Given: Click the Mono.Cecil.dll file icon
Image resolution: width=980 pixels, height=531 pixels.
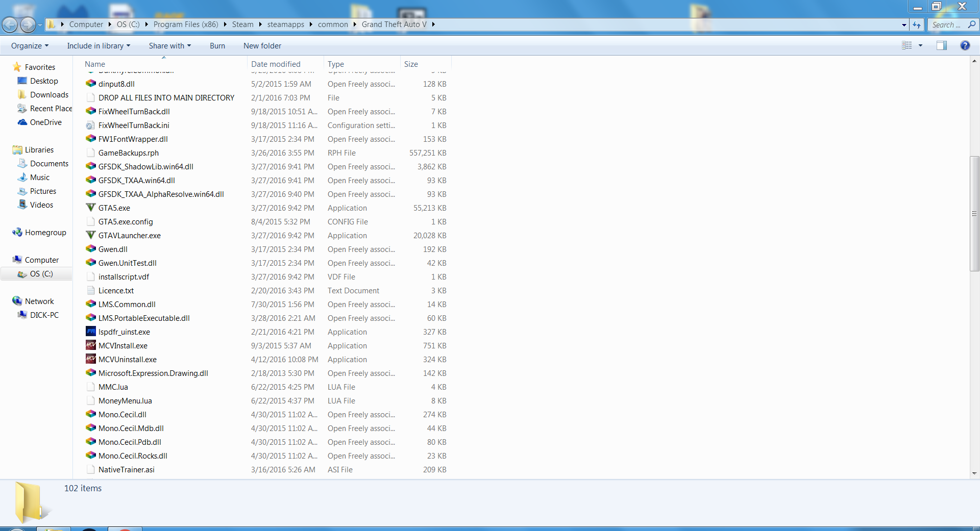Looking at the screenshot, I should coord(91,414).
